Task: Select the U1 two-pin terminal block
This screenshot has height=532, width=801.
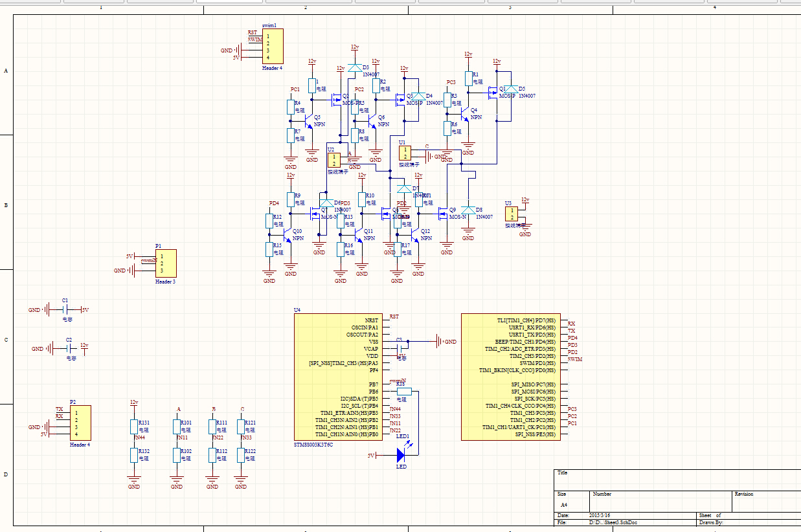Action: click(405, 153)
